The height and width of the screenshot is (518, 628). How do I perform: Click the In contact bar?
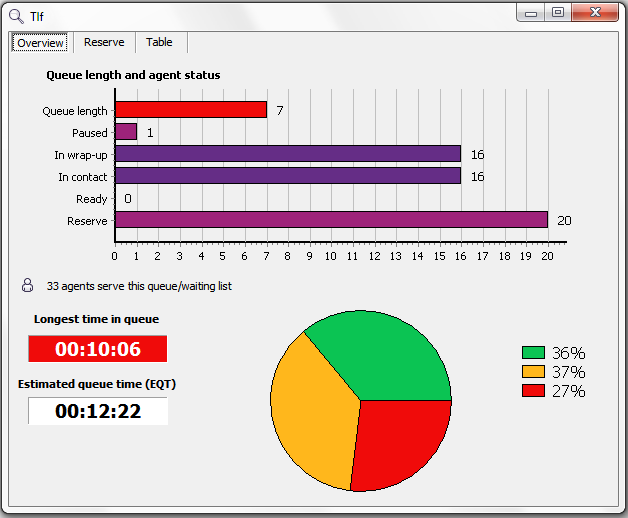click(288, 176)
